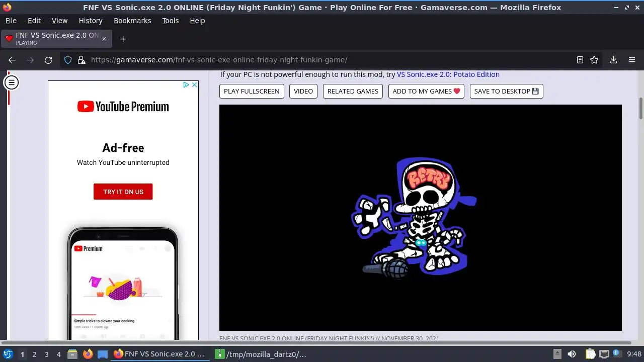This screenshot has width=644, height=362.
Task: Click the clock showing 9:48
Action: tap(634, 354)
